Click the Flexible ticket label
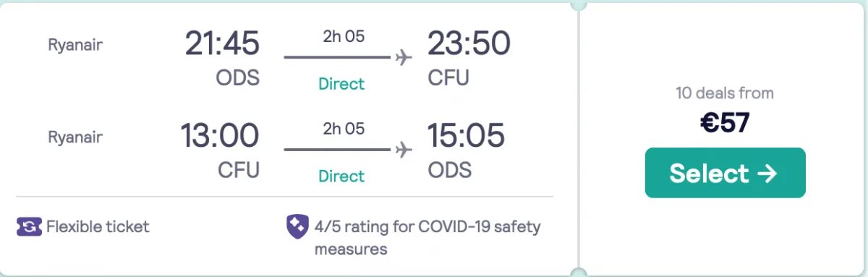868x277 pixels. point(98,226)
